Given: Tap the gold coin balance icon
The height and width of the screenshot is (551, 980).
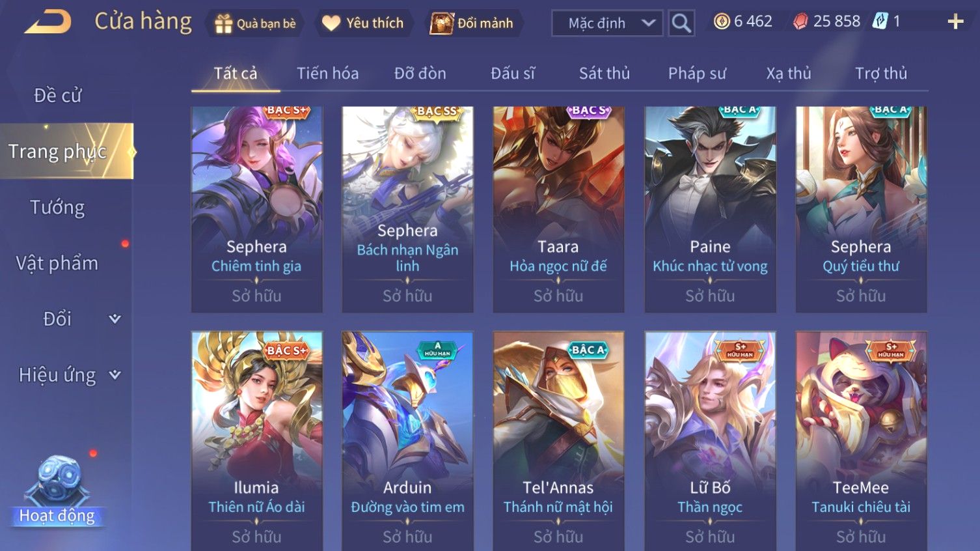Looking at the screenshot, I should tap(722, 21).
